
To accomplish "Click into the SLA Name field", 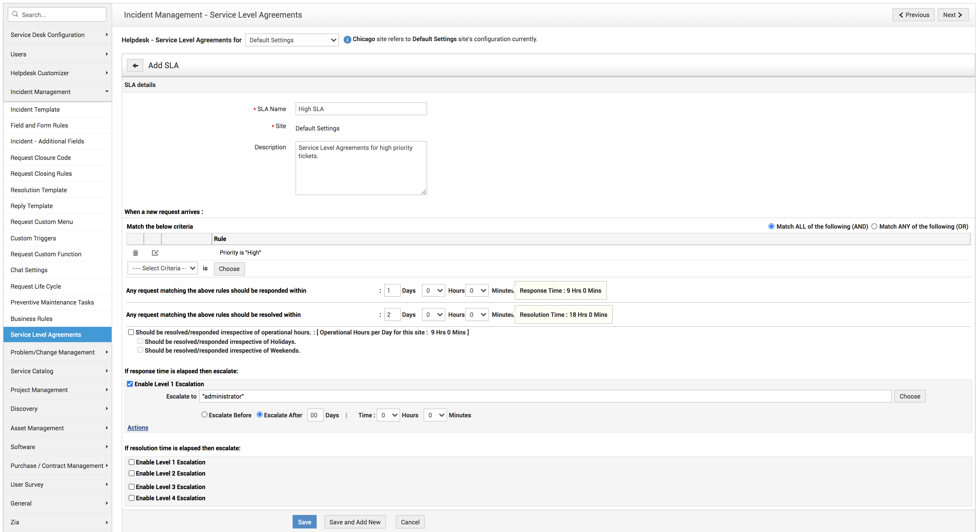I will (x=361, y=109).
